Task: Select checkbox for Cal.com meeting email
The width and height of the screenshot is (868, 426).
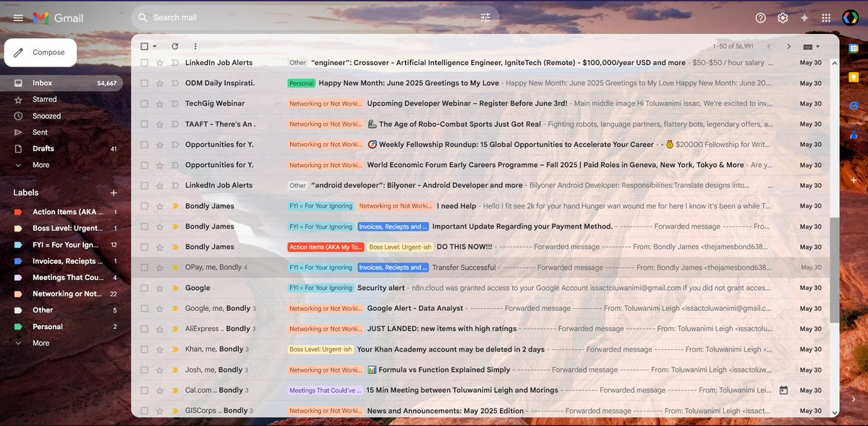Action: point(145,391)
